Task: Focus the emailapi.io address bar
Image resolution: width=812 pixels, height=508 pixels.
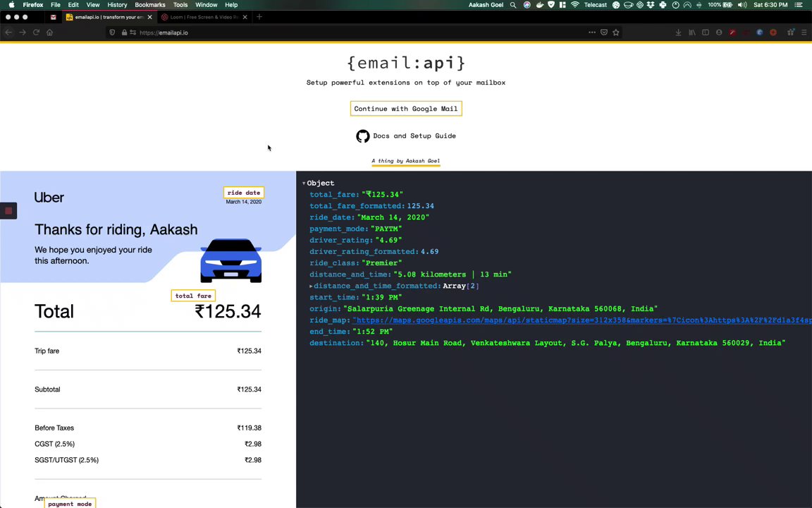Action: [362, 32]
